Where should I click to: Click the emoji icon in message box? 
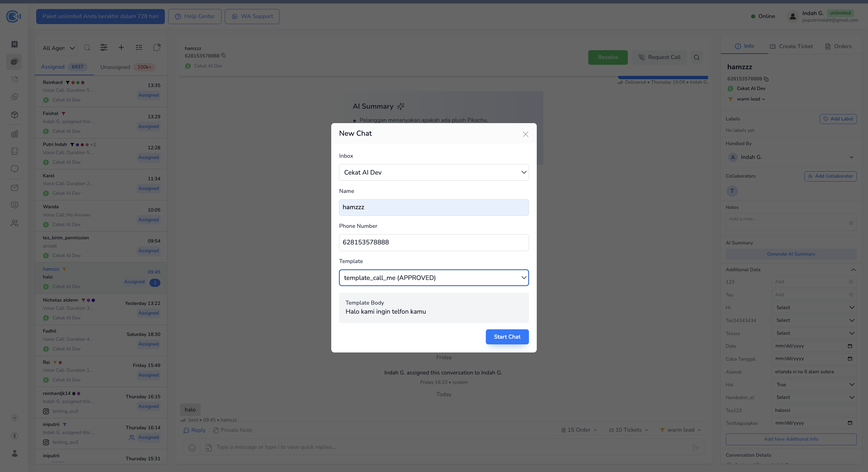pos(192,447)
